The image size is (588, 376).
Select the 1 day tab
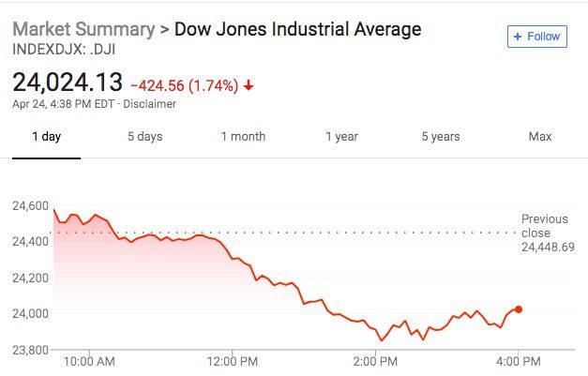(46, 137)
